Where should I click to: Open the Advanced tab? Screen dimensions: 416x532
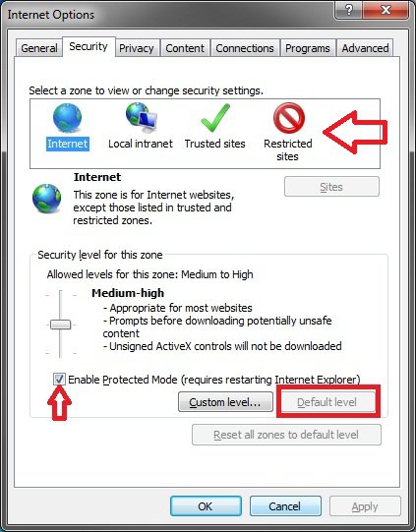365,48
